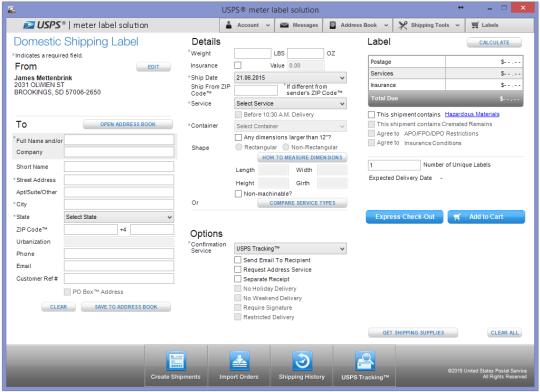Click the Ship From ZIP Code field
This screenshot has height=392, width=540.
[x=256, y=90]
